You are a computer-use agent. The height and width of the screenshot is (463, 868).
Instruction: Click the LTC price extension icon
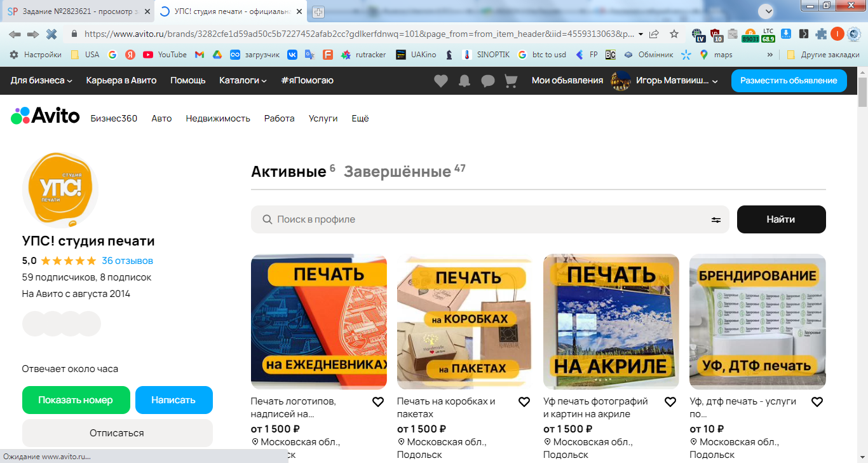(768, 34)
